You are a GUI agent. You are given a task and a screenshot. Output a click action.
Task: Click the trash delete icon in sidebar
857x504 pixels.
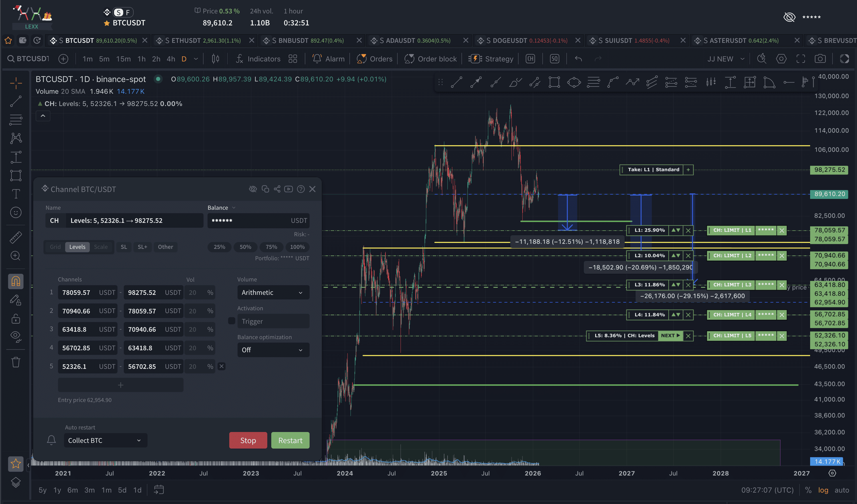[16, 362]
